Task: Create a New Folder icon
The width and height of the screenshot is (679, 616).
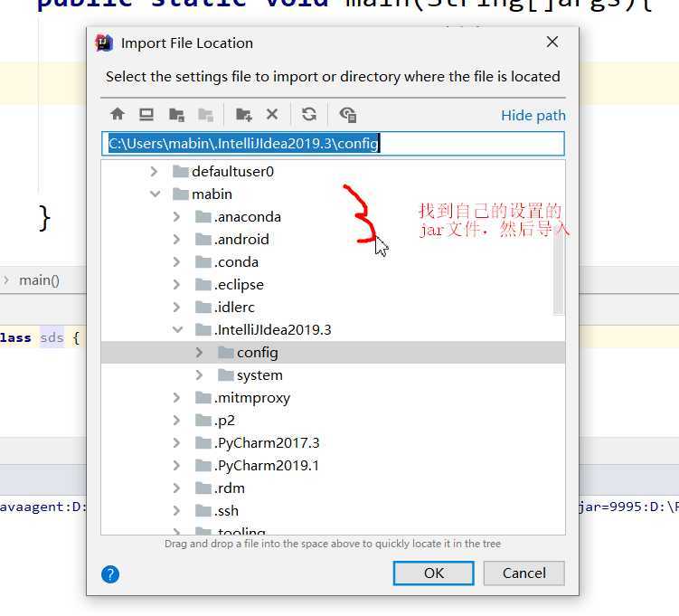Action: (244, 115)
